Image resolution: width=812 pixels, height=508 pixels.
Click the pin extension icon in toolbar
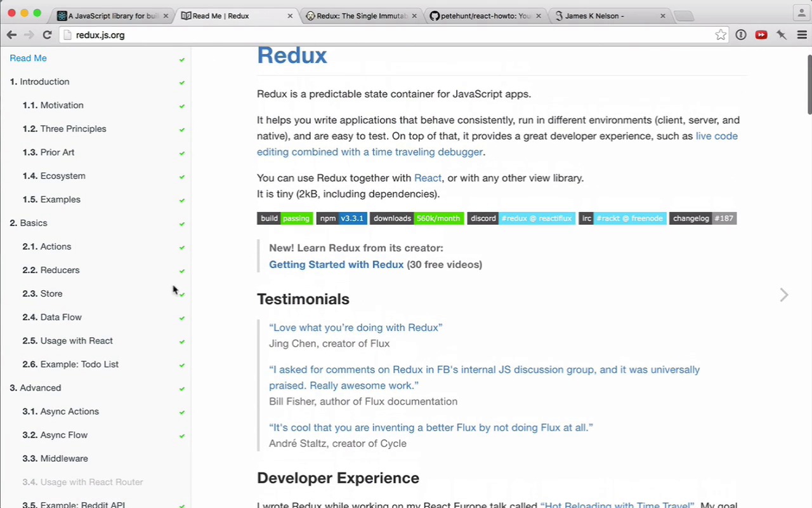[x=782, y=35]
